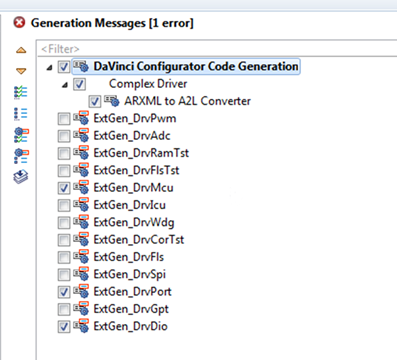The image size is (397, 360).
Task: Select the ExtGen_DrvCorTst label
Action: click(139, 240)
